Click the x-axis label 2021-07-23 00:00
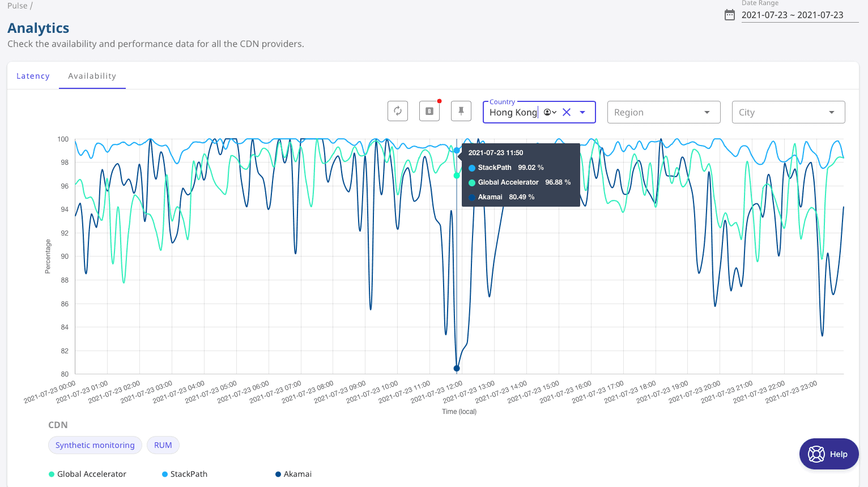This screenshot has width=868, height=487. pos(49,392)
